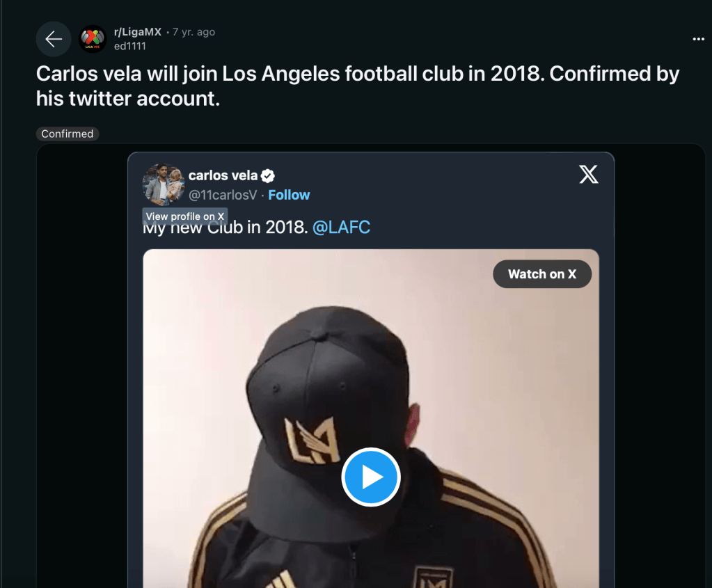Click the back arrow button
712x588 pixels.
[54, 39]
